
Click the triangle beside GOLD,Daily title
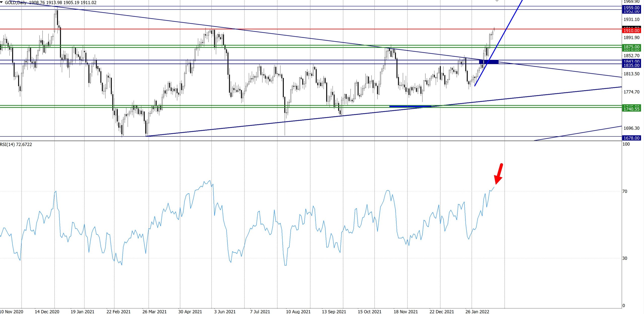tap(2, 2)
